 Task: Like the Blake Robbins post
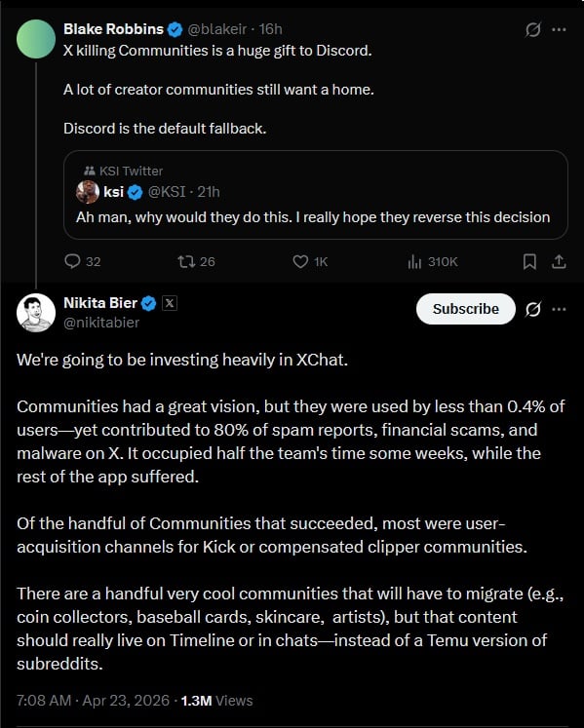click(x=300, y=261)
